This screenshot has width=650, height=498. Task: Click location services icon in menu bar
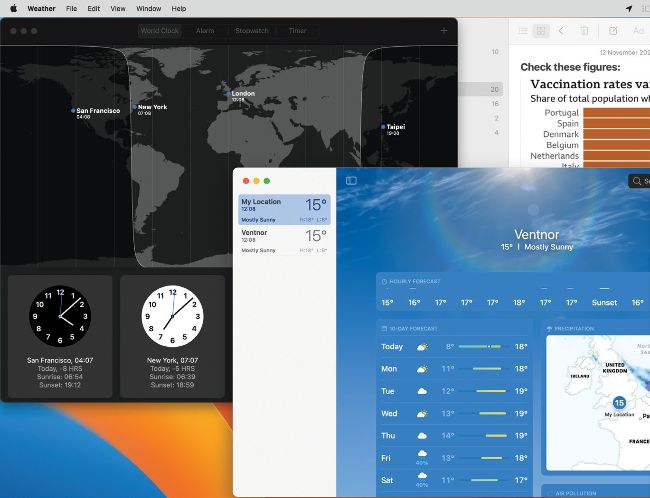click(628, 8)
